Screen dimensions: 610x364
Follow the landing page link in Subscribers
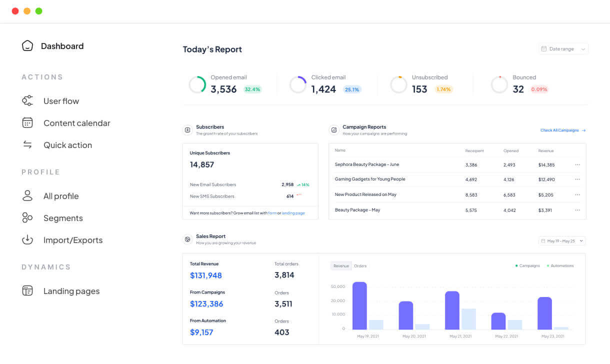point(293,213)
